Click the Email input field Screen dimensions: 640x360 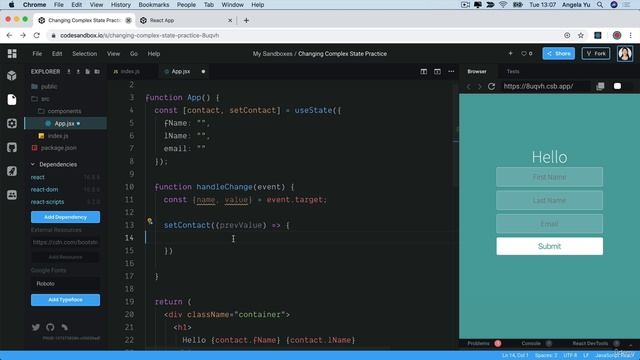549,224
